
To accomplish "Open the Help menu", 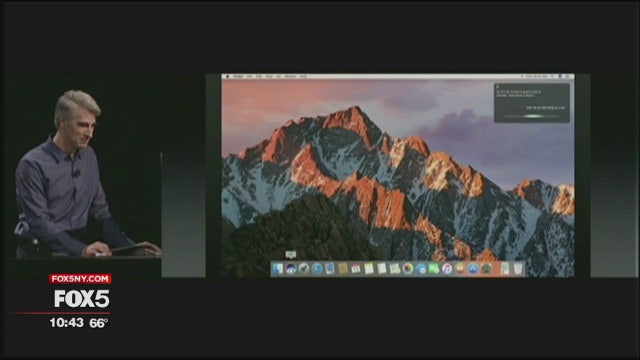I will tap(304, 76).
